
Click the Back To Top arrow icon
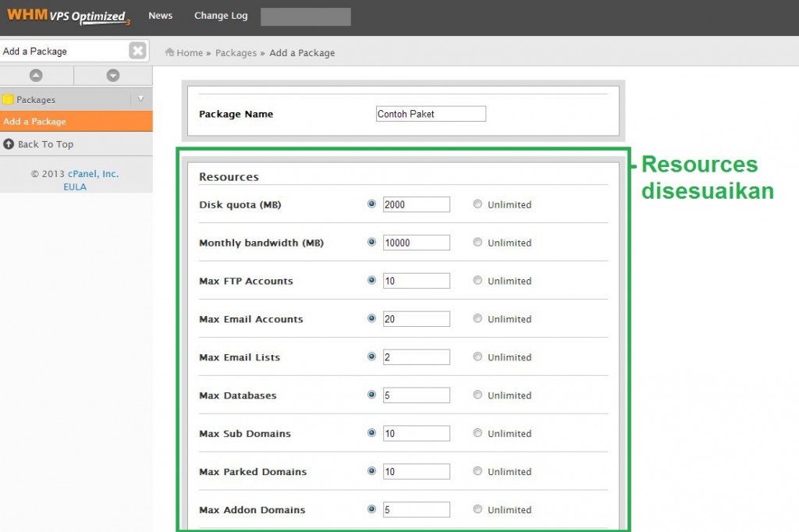(x=9, y=144)
